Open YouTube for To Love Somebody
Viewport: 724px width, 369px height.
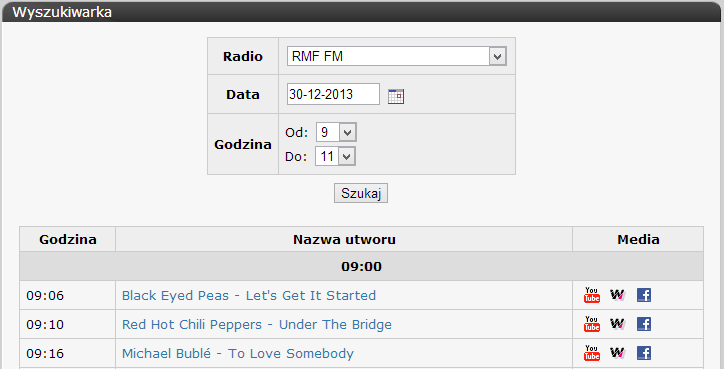tap(592, 353)
